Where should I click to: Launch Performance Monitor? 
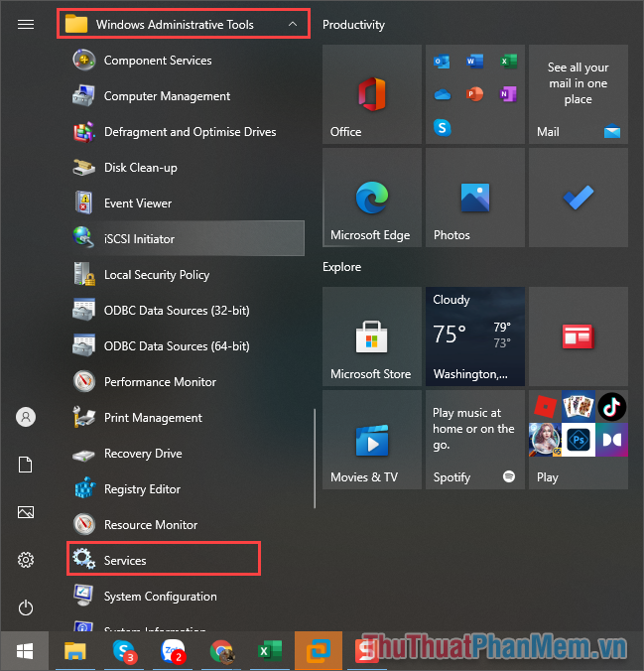coord(186,382)
